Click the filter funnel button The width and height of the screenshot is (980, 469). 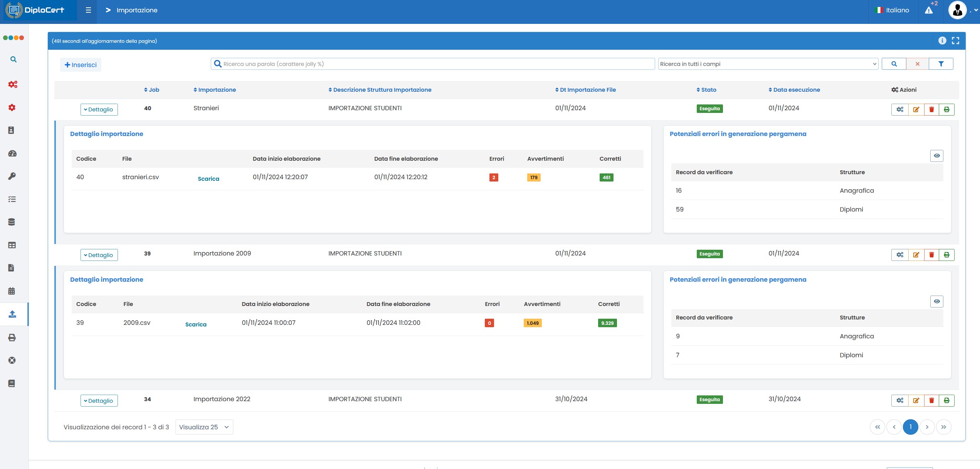pyautogui.click(x=941, y=64)
